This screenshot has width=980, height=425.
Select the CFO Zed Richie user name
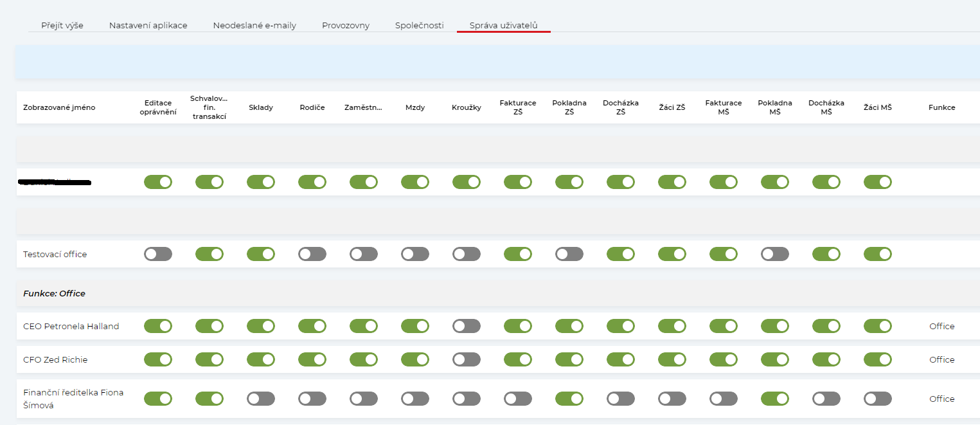coord(55,359)
